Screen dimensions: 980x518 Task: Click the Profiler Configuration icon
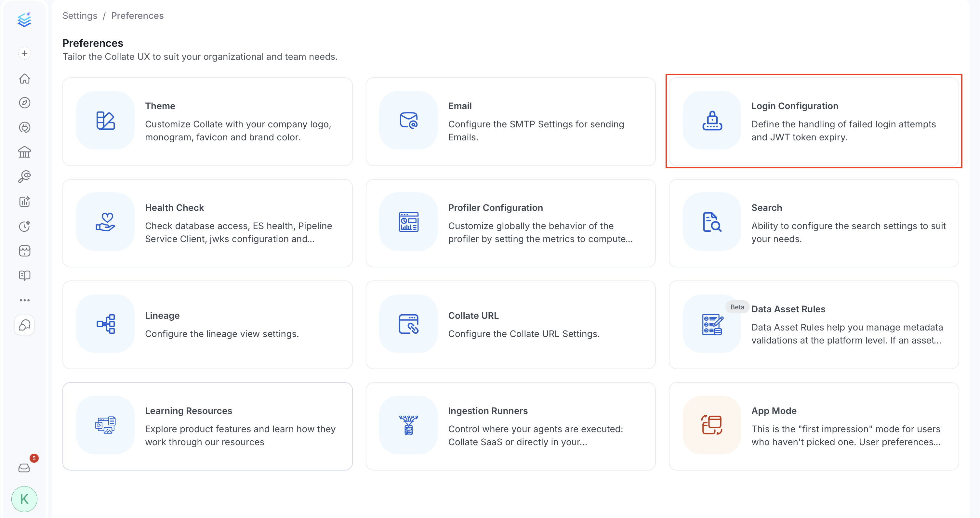tap(409, 222)
